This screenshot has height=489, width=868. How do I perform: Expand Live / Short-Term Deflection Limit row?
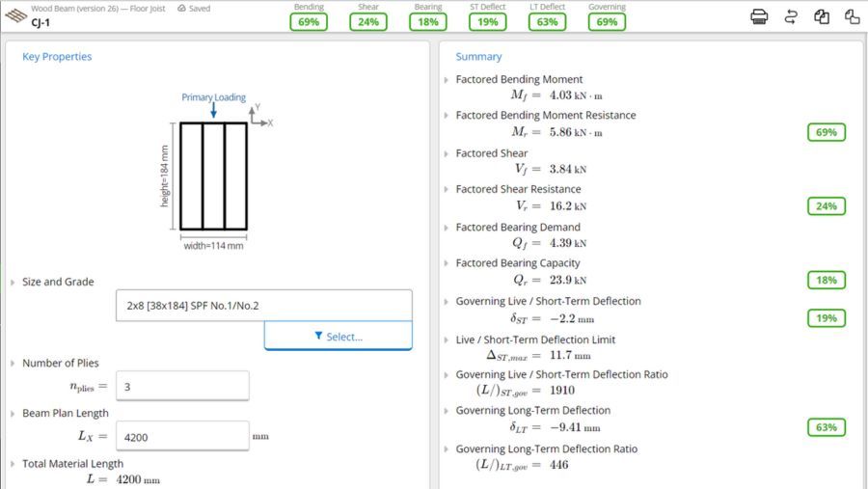pyautogui.click(x=447, y=340)
